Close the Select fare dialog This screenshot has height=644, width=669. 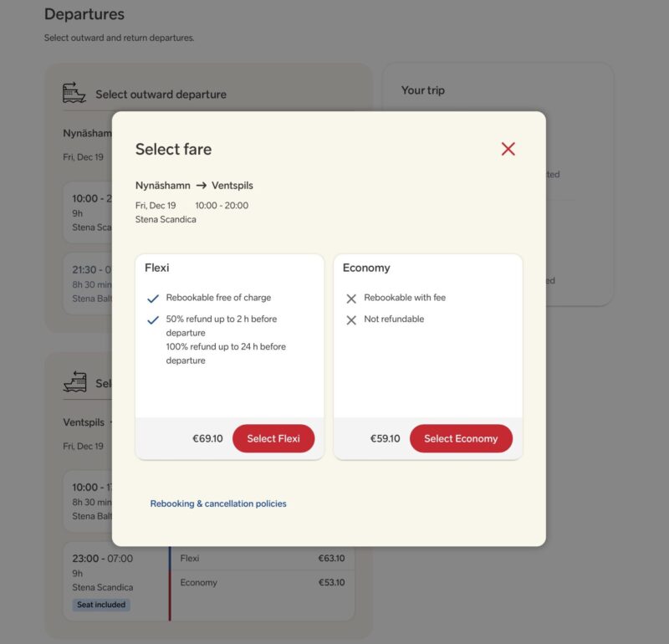pyautogui.click(x=508, y=149)
